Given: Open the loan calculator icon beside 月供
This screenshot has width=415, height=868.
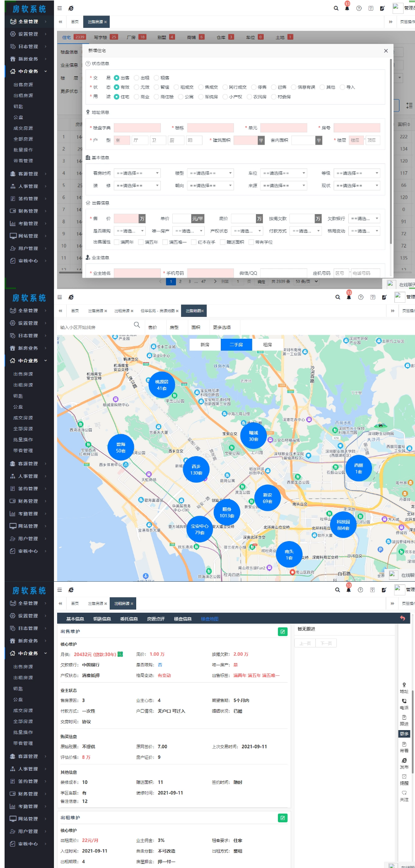Looking at the screenshot, I should pos(120,654).
